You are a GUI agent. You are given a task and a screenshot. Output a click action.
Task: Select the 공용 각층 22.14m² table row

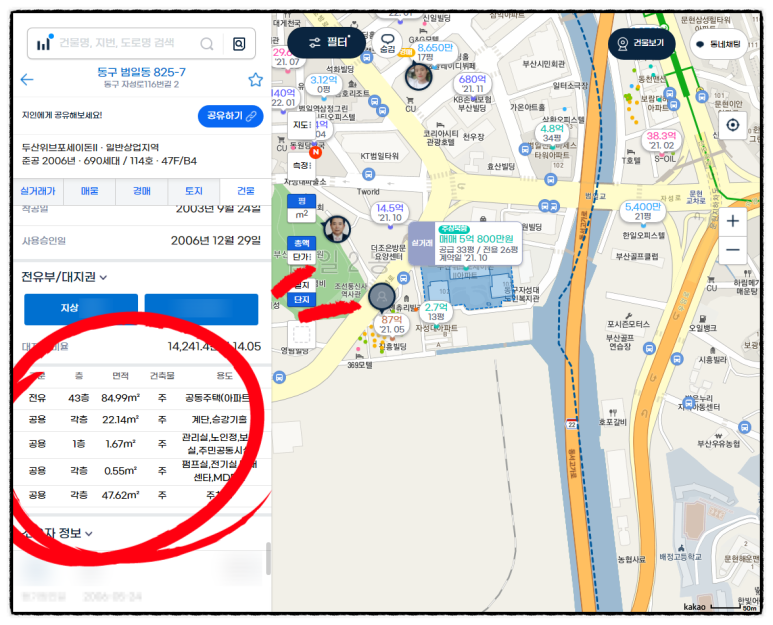(142, 420)
